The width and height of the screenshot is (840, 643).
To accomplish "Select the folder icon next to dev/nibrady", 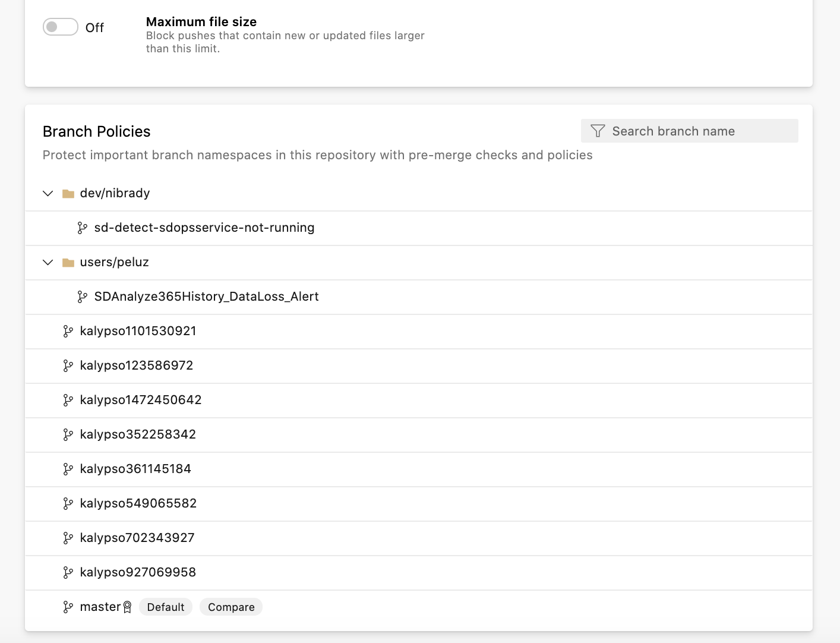I will tap(68, 193).
